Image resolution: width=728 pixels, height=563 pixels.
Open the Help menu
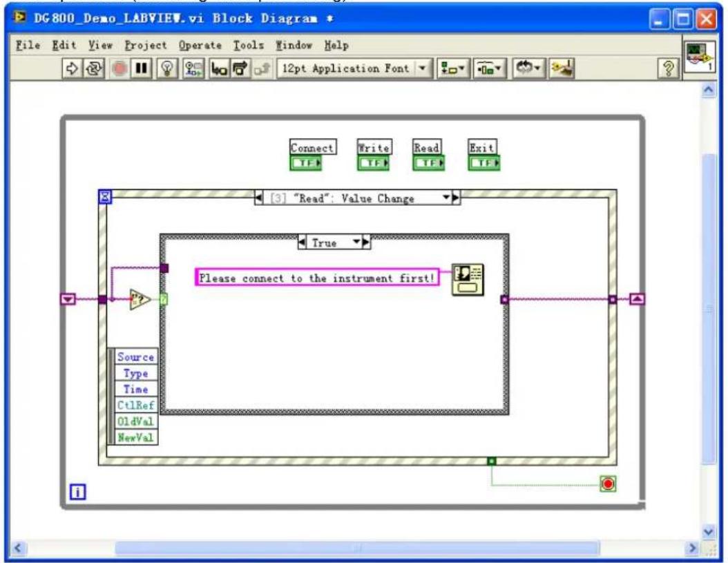tap(336, 45)
